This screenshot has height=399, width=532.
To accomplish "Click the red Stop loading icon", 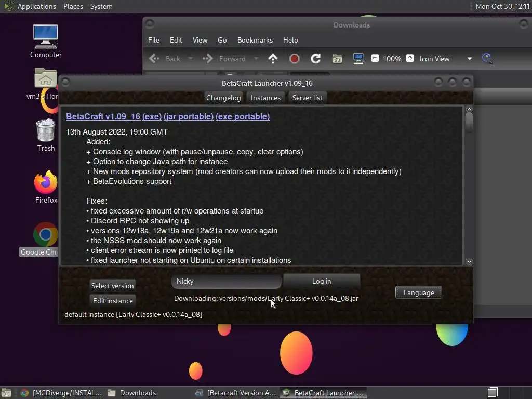I will pos(294,59).
